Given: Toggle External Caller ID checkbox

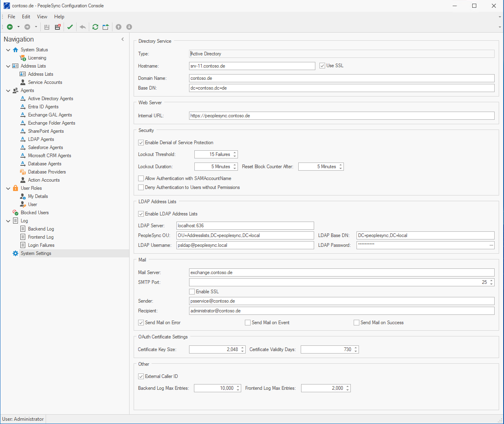Looking at the screenshot, I should (x=141, y=376).
